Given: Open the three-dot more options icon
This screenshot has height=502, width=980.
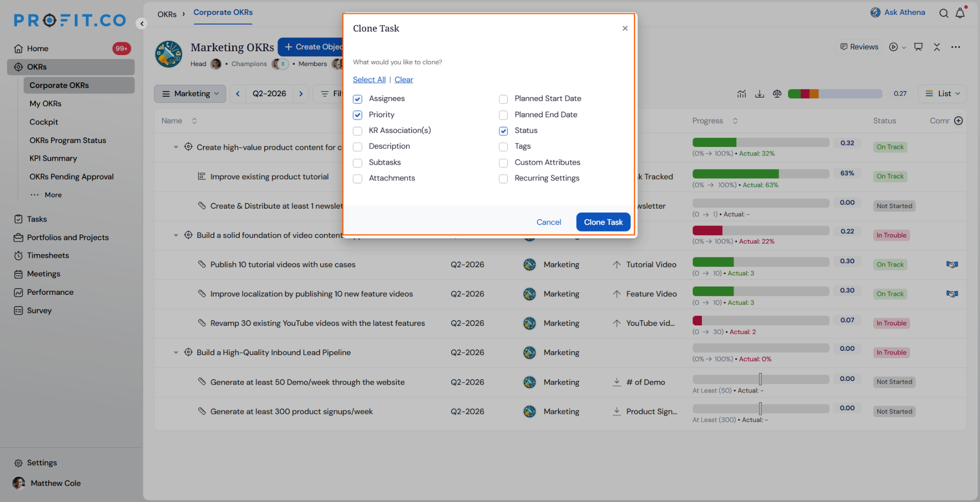Looking at the screenshot, I should tap(956, 47).
